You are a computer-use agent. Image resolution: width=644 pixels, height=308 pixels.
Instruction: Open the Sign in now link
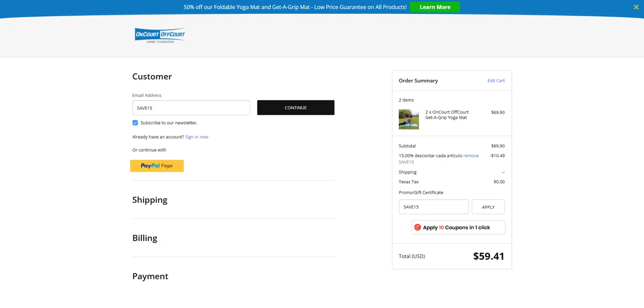pyautogui.click(x=197, y=137)
